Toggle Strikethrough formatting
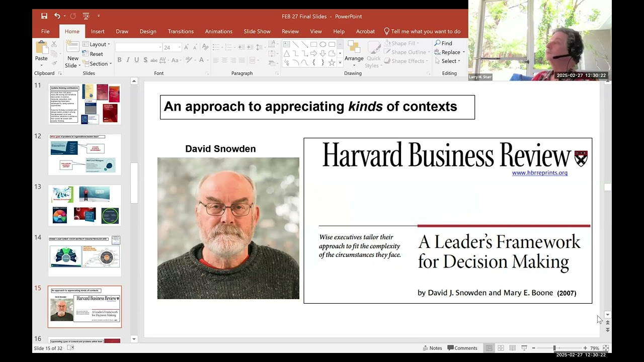The height and width of the screenshot is (362, 644). point(154,60)
